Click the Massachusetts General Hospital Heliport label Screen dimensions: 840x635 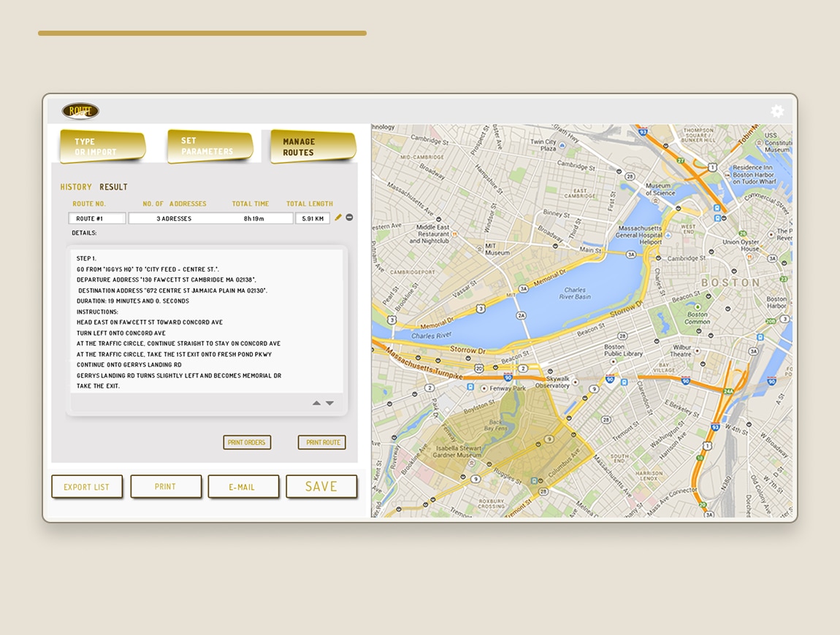coord(639,235)
